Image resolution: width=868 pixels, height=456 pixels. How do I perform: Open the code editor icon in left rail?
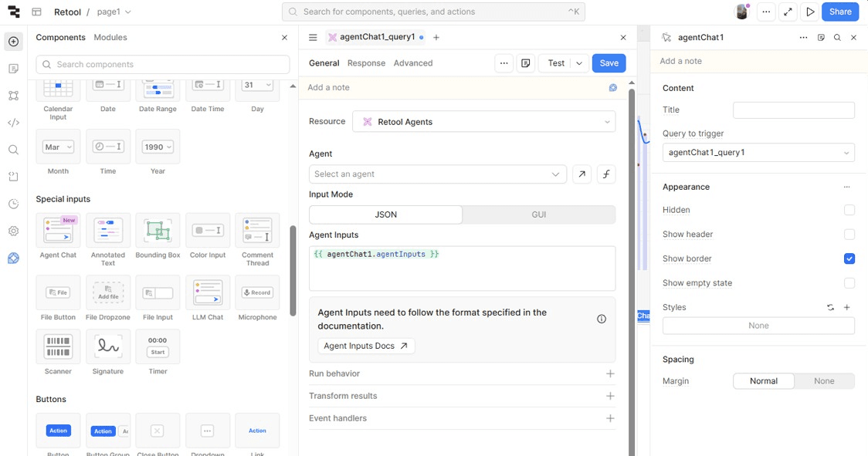point(13,123)
